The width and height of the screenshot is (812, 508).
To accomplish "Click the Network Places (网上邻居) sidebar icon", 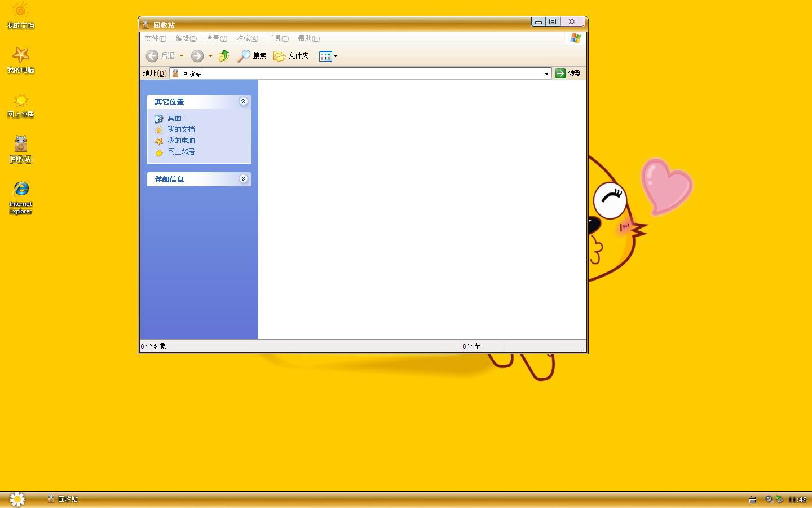I will [x=159, y=152].
